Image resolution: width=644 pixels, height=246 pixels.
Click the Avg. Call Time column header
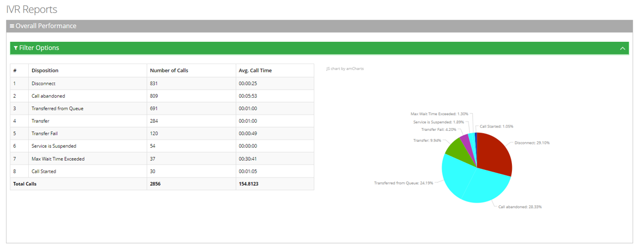[255, 71]
